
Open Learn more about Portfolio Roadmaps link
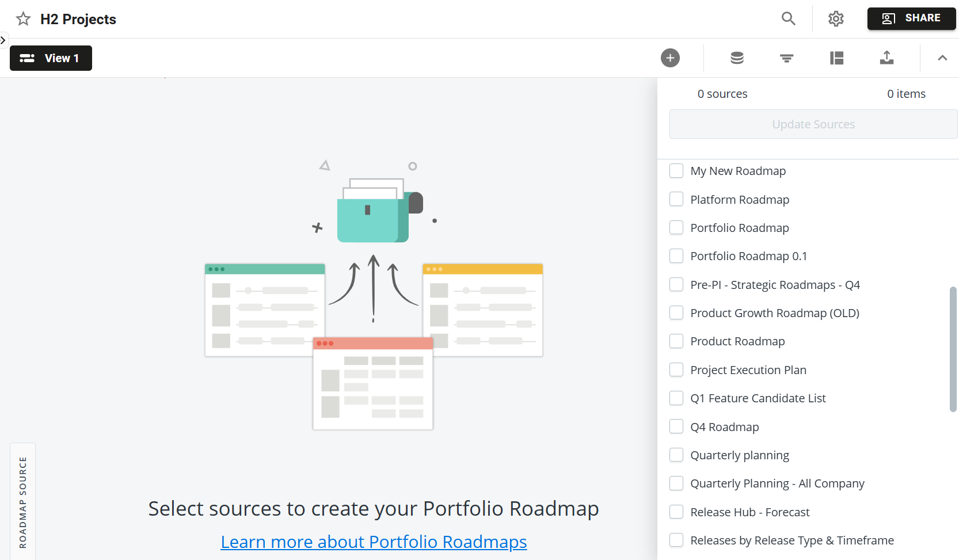pyautogui.click(x=373, y=542)
